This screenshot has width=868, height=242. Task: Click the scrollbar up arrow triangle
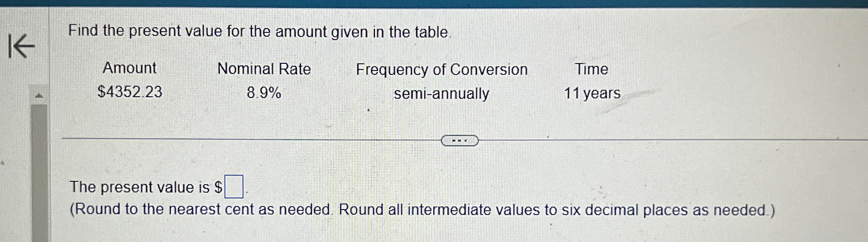(39, 95)
